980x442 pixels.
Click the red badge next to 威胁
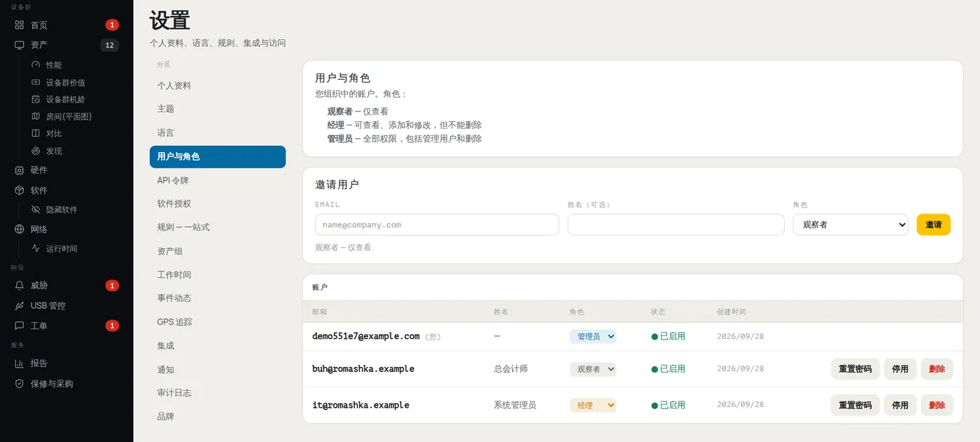(x=112, y=286)
